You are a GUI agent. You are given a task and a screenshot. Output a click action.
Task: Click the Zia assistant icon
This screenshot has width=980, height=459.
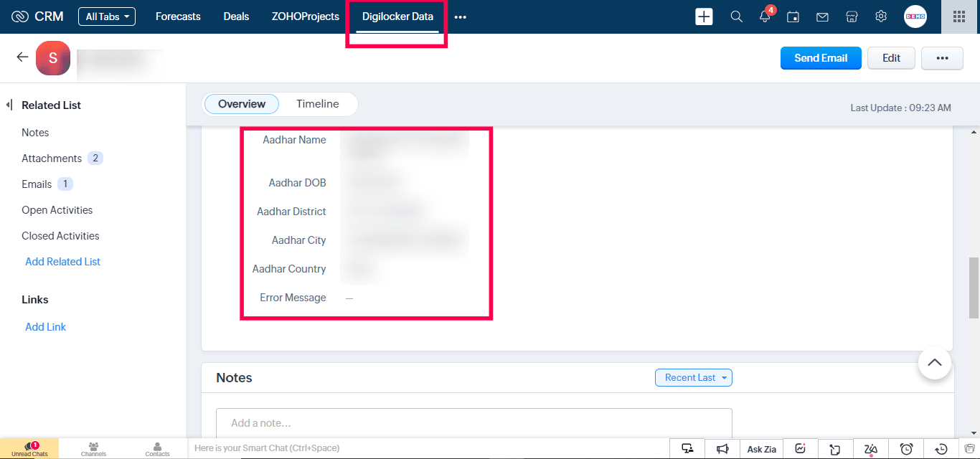tap(871, 450)
